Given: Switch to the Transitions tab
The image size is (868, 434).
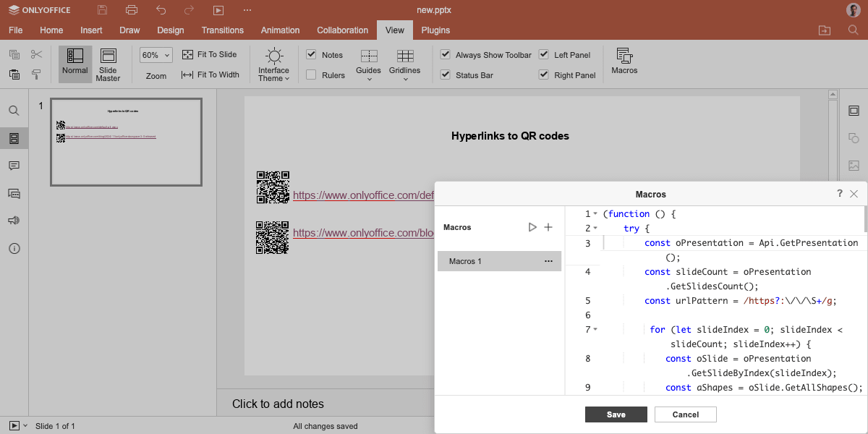Looking at the screenshot, I should tap(223, 30).
